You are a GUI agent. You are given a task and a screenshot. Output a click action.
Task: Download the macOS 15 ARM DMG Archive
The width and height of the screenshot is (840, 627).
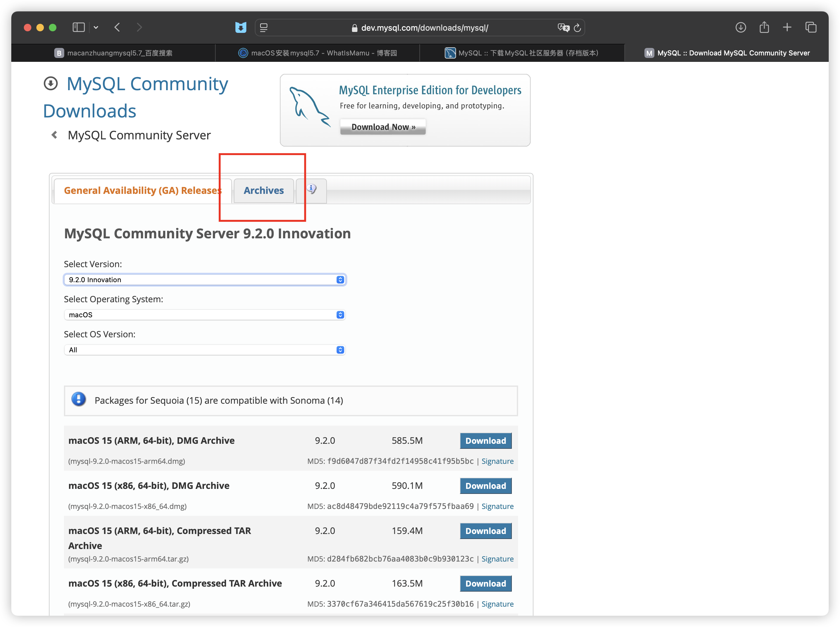pyautogui.click(x=486, y=441)
